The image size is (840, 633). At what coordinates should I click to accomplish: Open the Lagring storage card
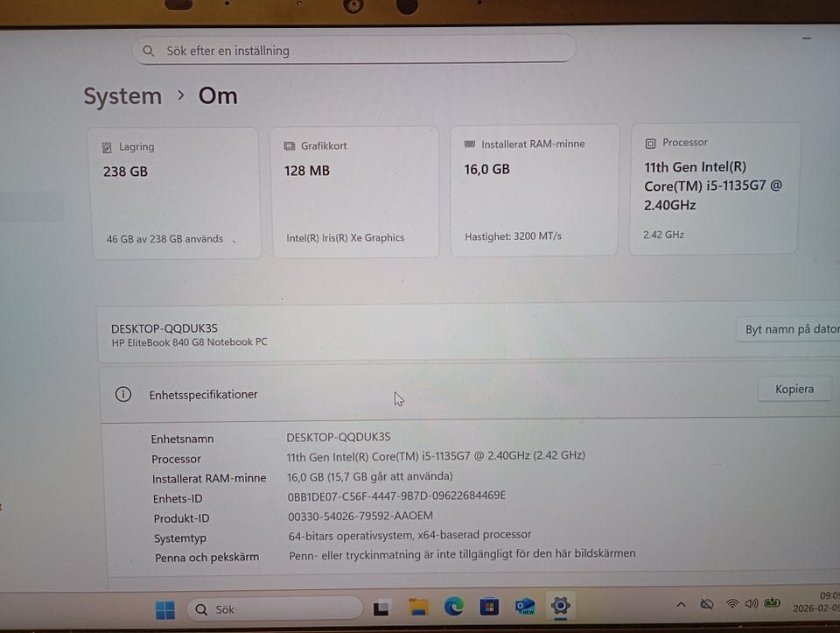coord(175,193)
